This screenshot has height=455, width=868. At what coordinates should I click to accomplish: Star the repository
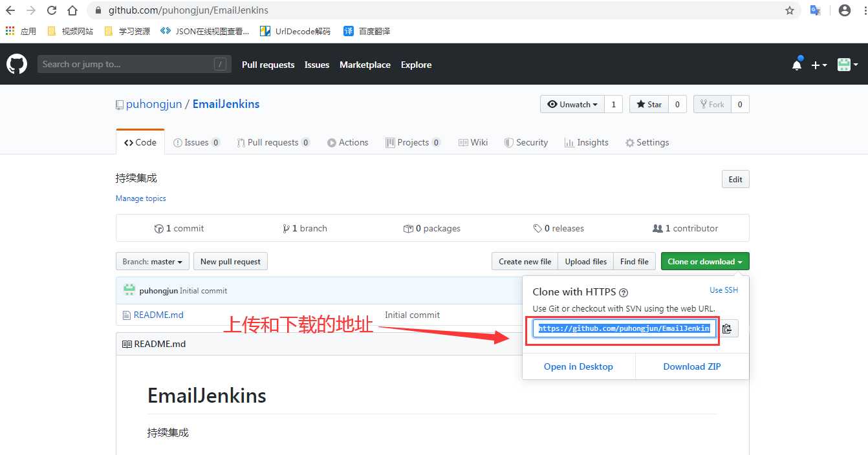[649, 104]
